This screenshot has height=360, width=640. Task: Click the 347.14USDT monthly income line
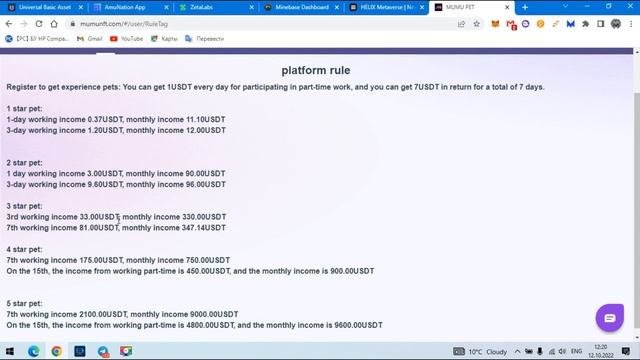116,228
